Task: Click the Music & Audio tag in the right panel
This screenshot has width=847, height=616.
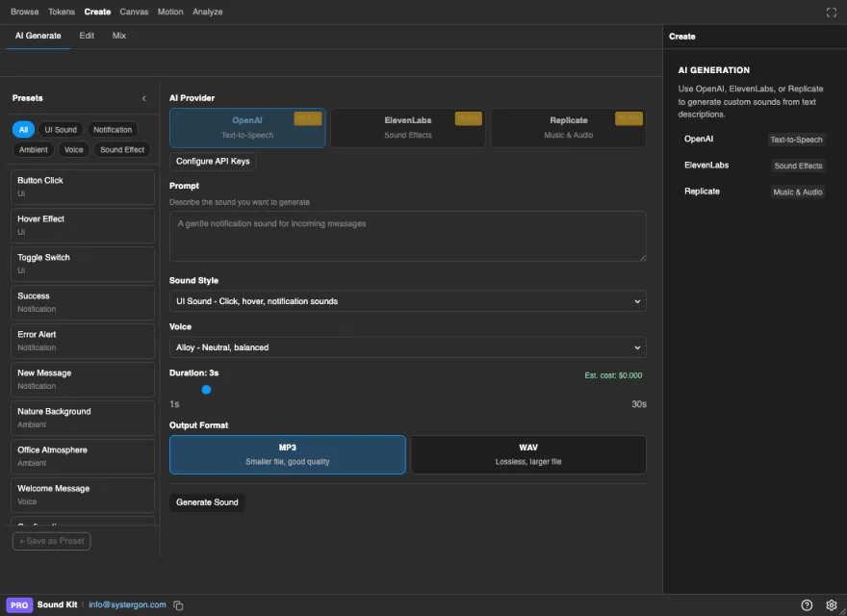Action: (797, 192)
